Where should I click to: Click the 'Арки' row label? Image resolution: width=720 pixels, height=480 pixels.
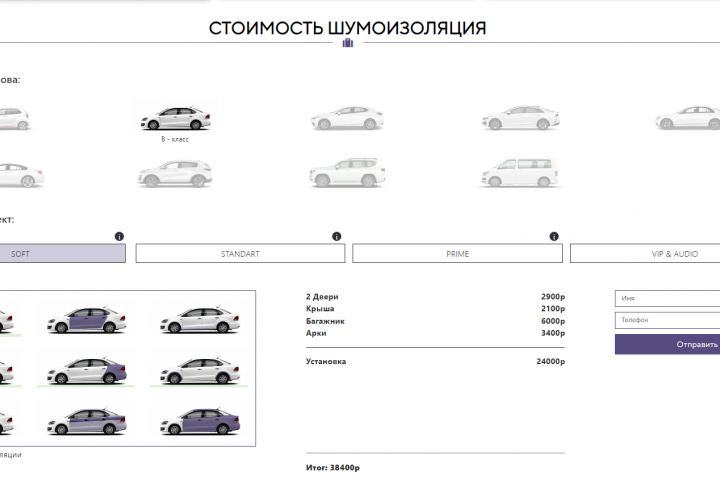(316, 333)
